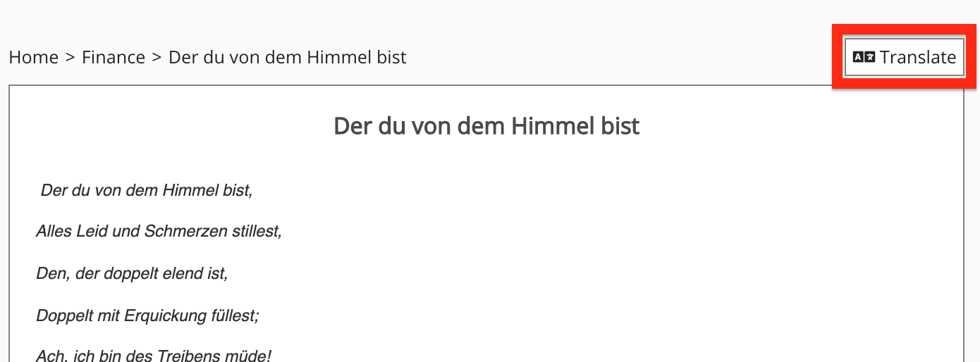Click the breadcrumb separator after Home
The image size is (980, 362).
tap(70, 57)
